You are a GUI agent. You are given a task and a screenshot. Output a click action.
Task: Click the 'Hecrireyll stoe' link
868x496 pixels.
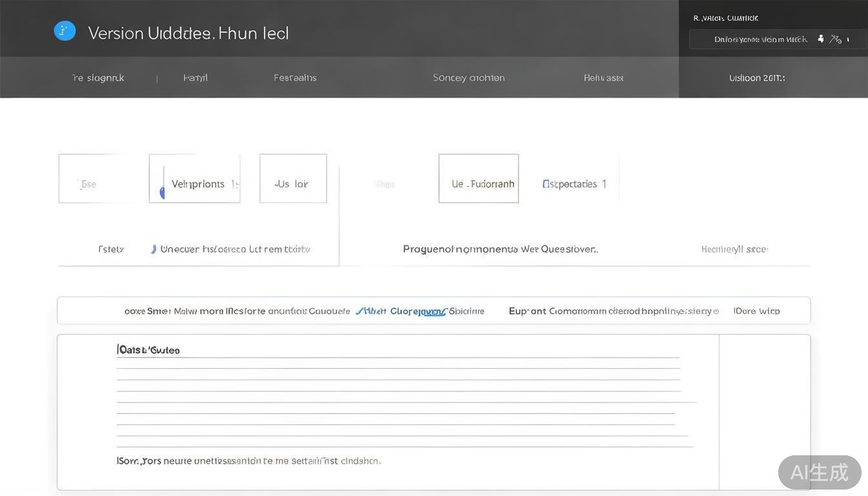(734, 249)
